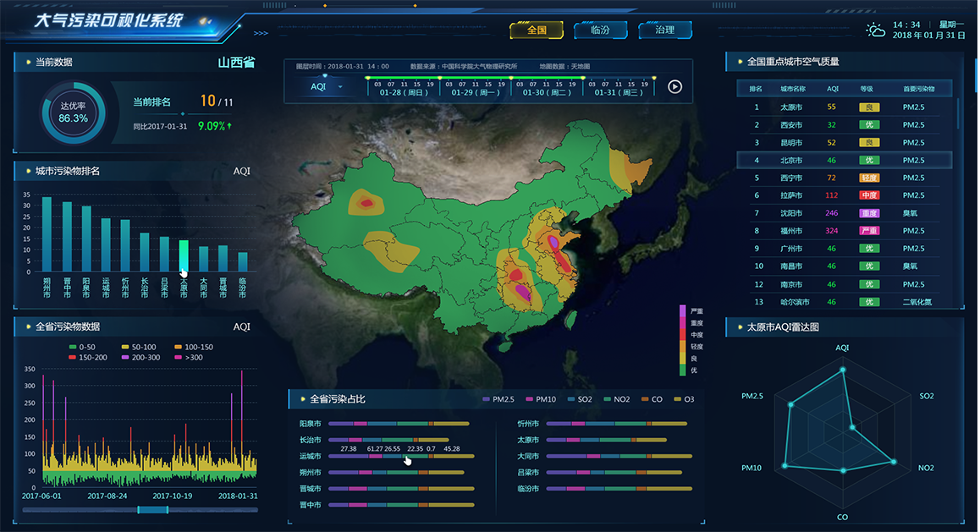Viewport: 980px width, 532px height.
Task: Select the 全国 view button
Action: tap(537, 30)
